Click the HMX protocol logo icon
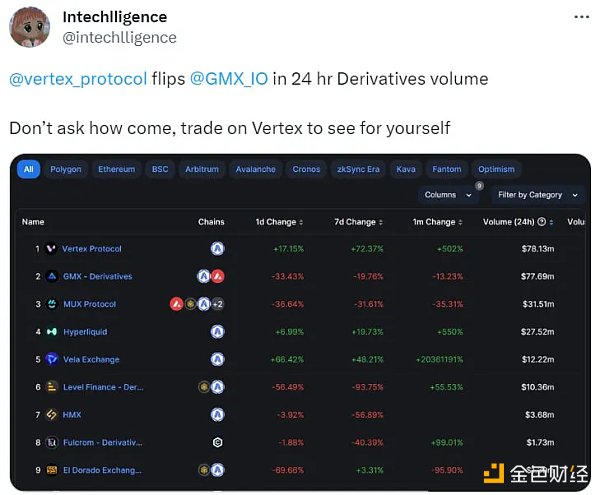This screenshot has height=495, width=600. [51, 414]
